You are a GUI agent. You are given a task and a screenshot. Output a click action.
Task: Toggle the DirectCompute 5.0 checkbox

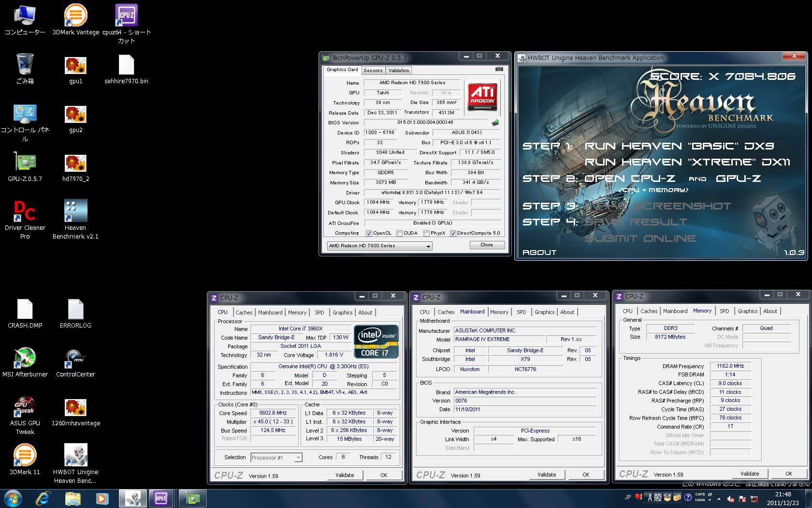click(x=453, y=233)
